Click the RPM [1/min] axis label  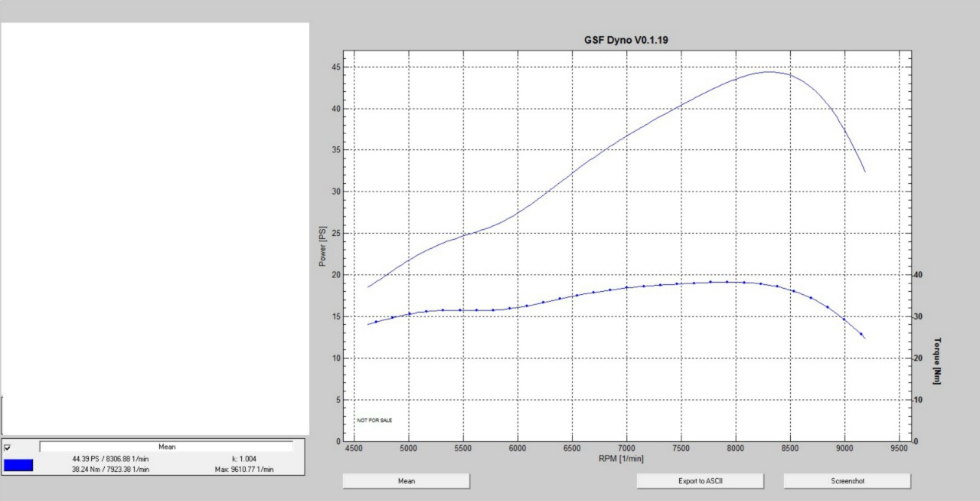621,458
